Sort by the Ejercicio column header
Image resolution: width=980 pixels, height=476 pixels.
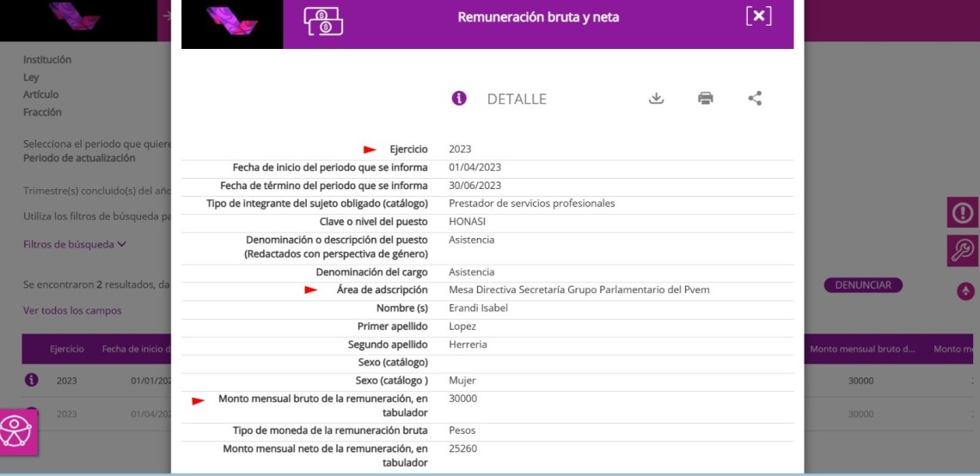click(67, 349)
